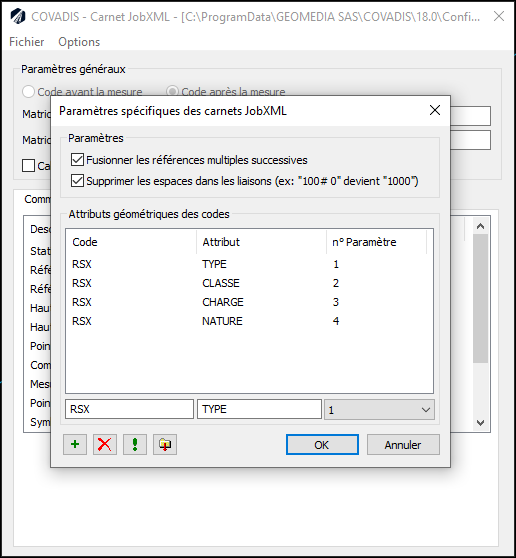Click the green plus add-attribute icon
The width and height of the screenshot is (516, 558).
(x=75, y=444)
